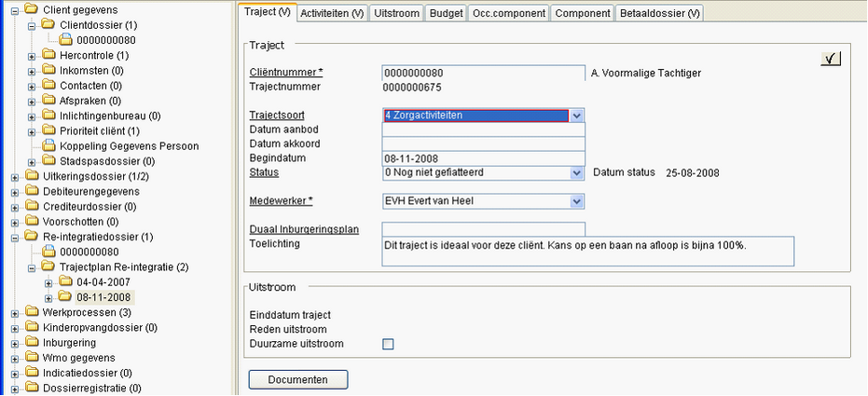Click the Contacten folder icon
This screenshot has height=396, width=868.
[49, 85]
